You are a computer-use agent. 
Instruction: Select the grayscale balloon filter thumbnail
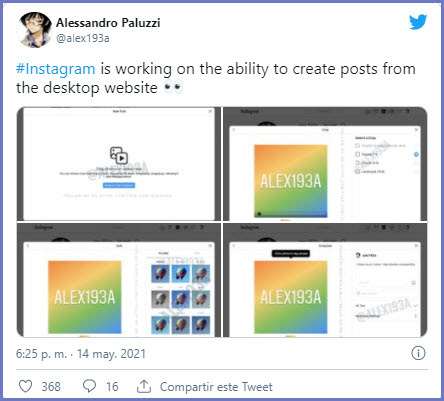point(160,298)
